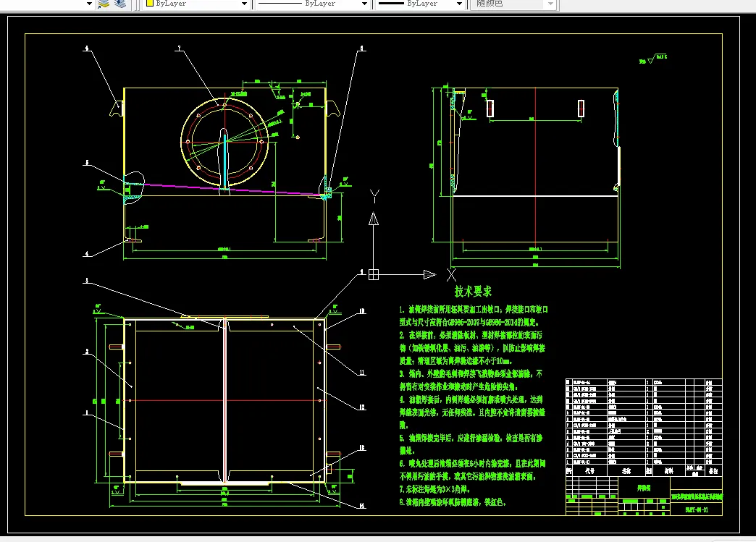Open the color control ByLayer dropdown
The image size is (756, 542).
click(197, 4)
